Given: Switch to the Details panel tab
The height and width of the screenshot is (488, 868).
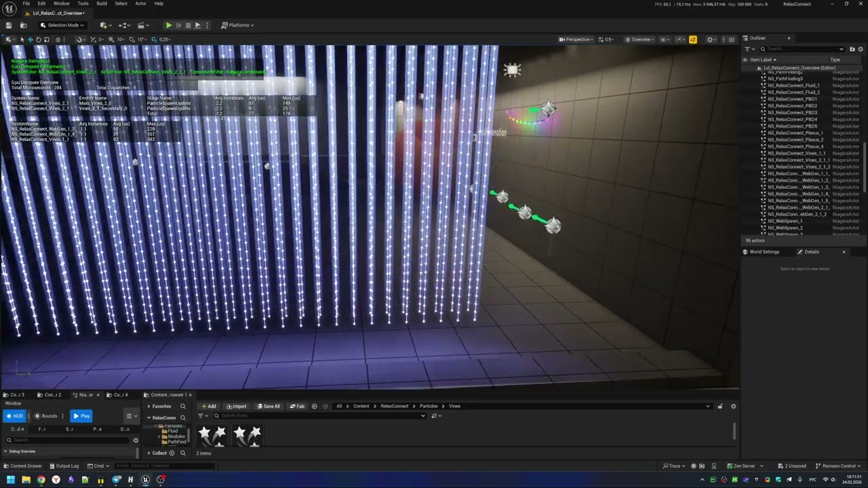Looking at the screenshot, I should point(812,252).
